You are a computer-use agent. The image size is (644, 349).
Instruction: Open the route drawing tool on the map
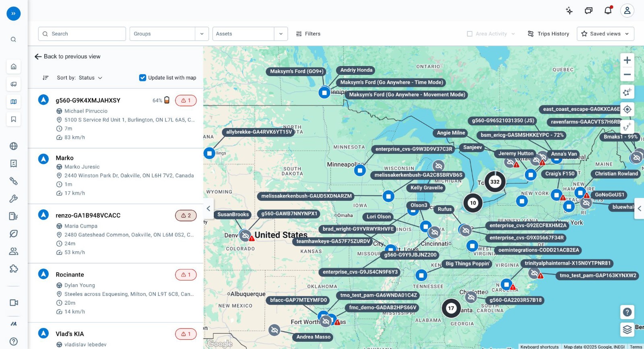(x=627, y=127)
